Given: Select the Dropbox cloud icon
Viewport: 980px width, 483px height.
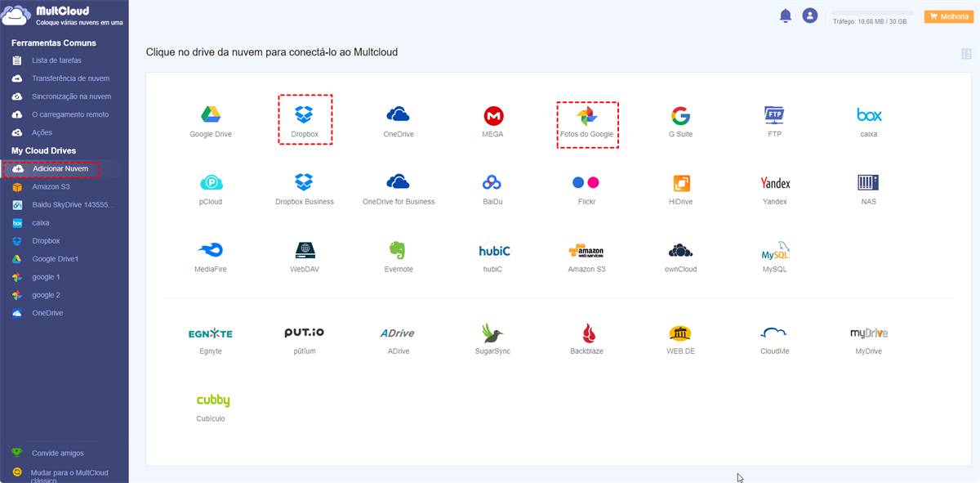Looking at the screenshot, I should click(x=305, y=114).
